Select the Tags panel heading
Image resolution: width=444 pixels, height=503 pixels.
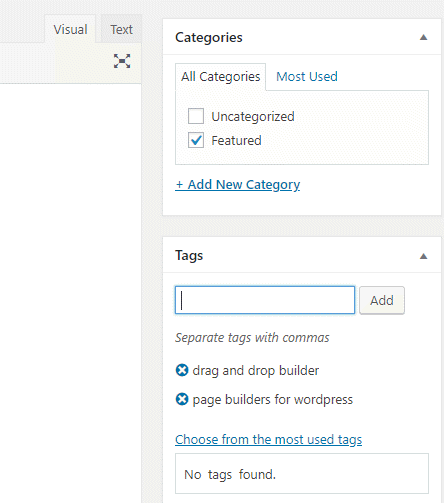pyautogui.click(x=189, y=256)
